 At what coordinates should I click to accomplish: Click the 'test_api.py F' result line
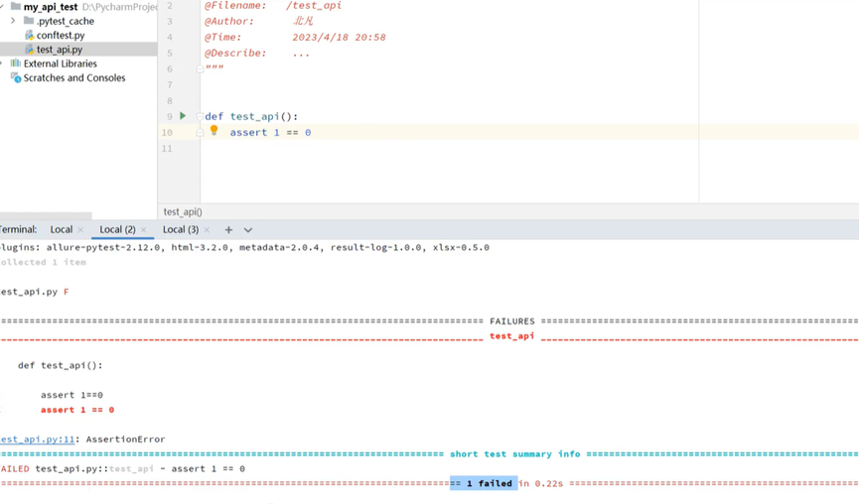click(x=35, y=292)
